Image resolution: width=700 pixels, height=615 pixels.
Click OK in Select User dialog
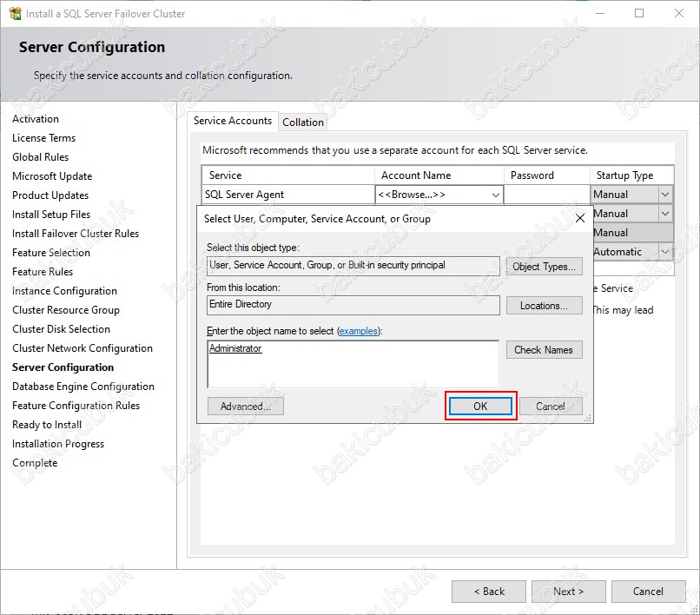pos(480,406)
